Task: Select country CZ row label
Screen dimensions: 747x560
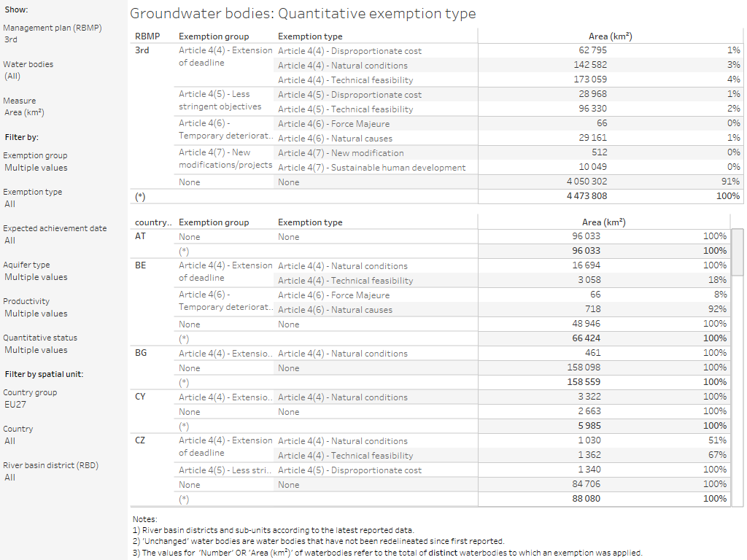Action: tap(140, 440)
